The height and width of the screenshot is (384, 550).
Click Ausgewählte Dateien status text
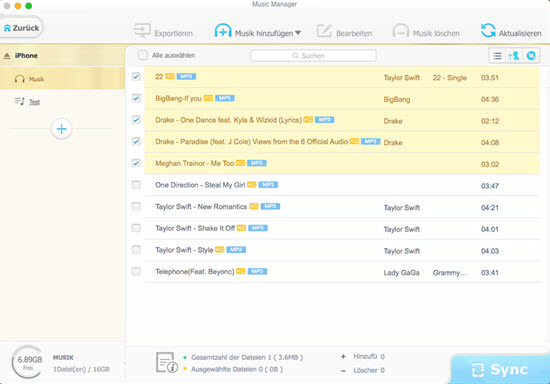237,369
